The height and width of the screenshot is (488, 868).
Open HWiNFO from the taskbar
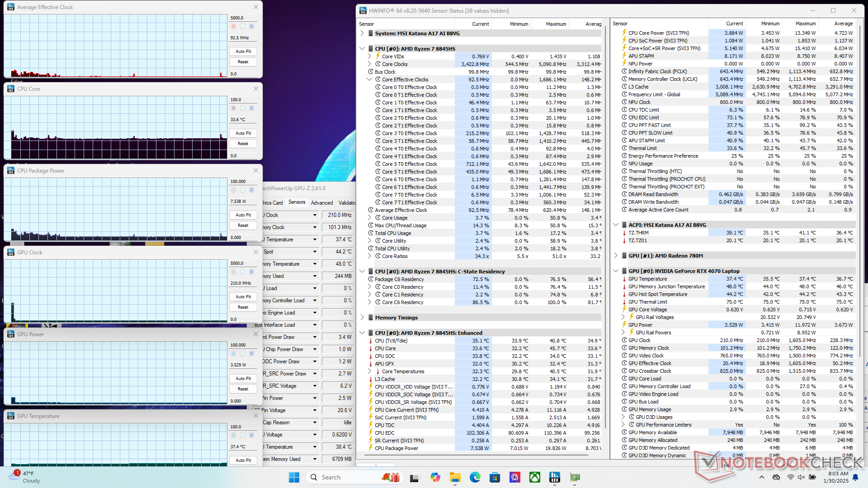click(555, 477)
